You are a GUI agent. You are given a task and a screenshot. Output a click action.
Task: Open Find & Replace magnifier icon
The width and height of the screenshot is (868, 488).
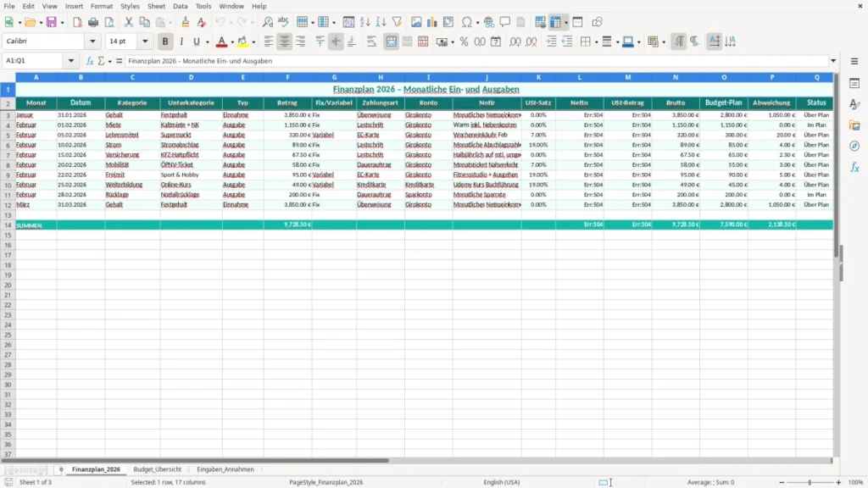(x=267, y=22)
